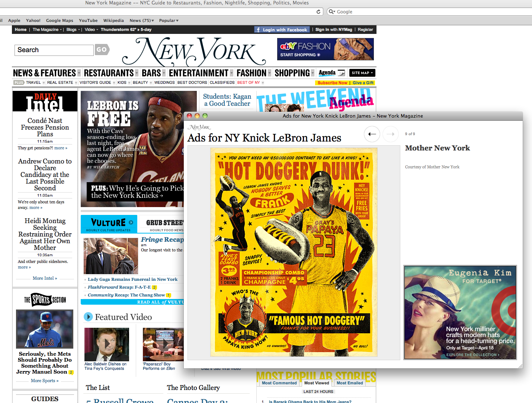Click the PLUS badge in sub-navigation
The image size is (532, 403).
click(19, 83)
